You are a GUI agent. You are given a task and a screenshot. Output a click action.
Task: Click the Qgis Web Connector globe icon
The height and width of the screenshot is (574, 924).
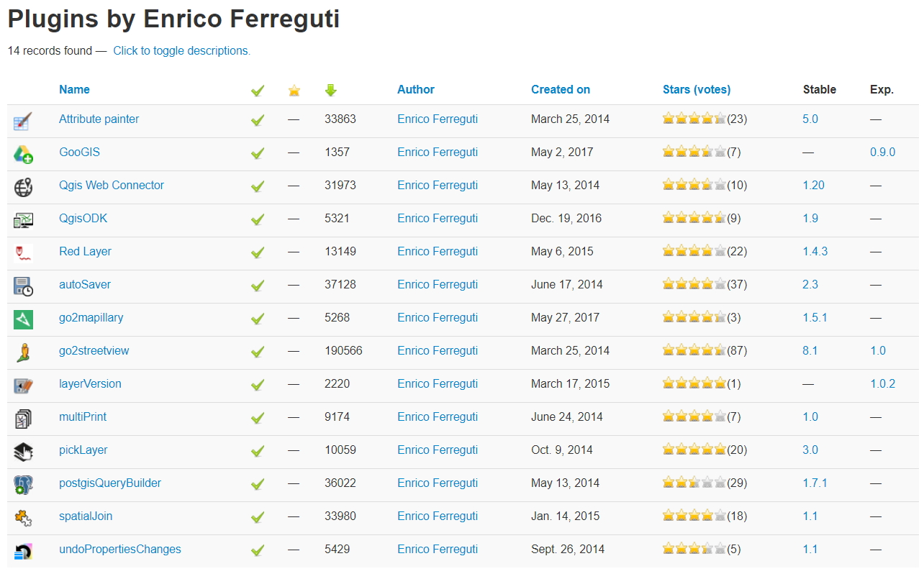(23, 187)
